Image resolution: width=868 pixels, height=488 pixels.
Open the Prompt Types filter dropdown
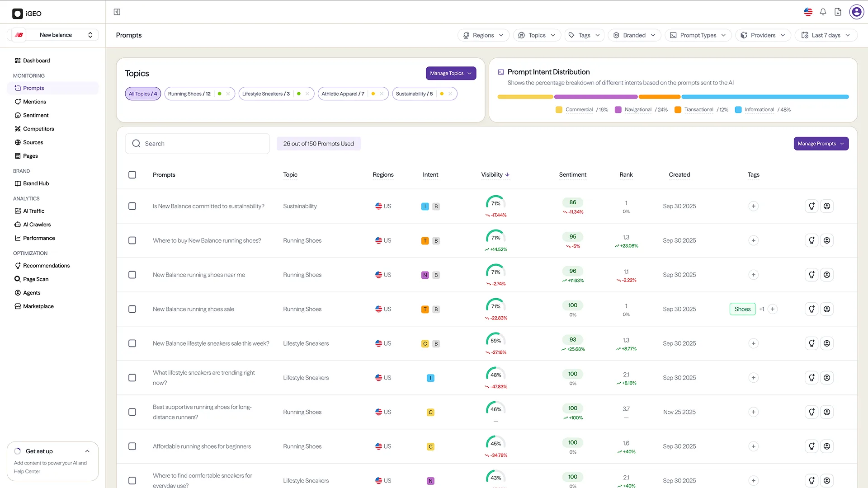[x=698, y=35]
